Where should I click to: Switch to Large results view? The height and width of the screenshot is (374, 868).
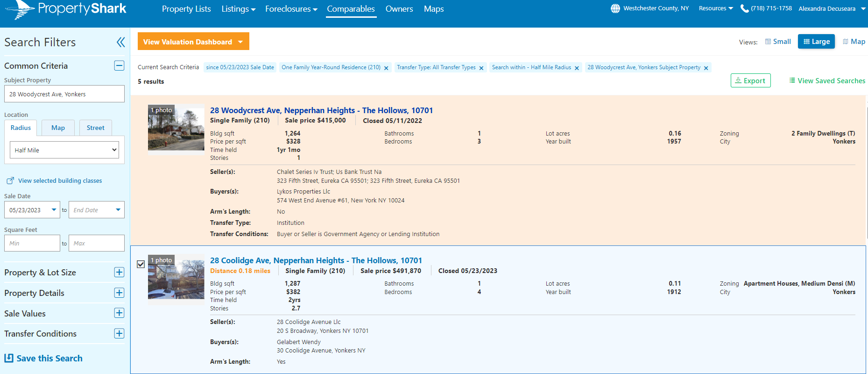coord(816,42)
